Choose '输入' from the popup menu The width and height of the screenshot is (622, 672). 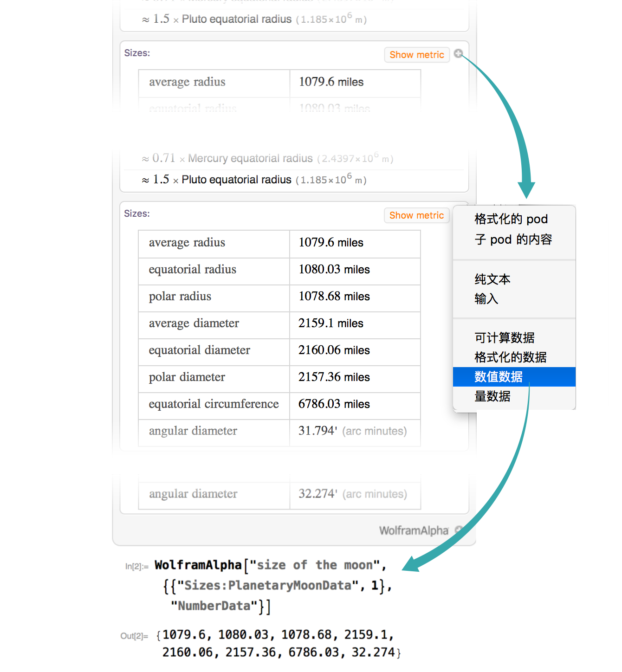pos(514,299)
